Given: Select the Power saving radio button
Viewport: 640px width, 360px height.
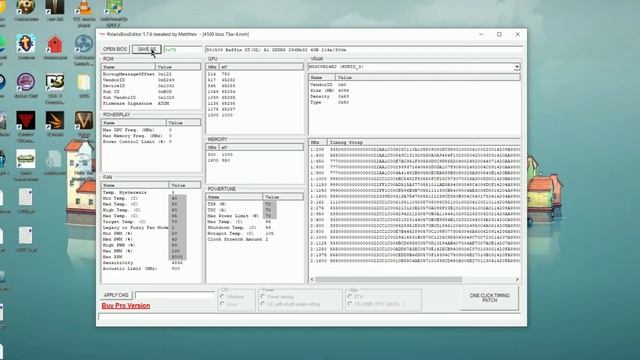Looking at the screenshot, I should [263, 296].
